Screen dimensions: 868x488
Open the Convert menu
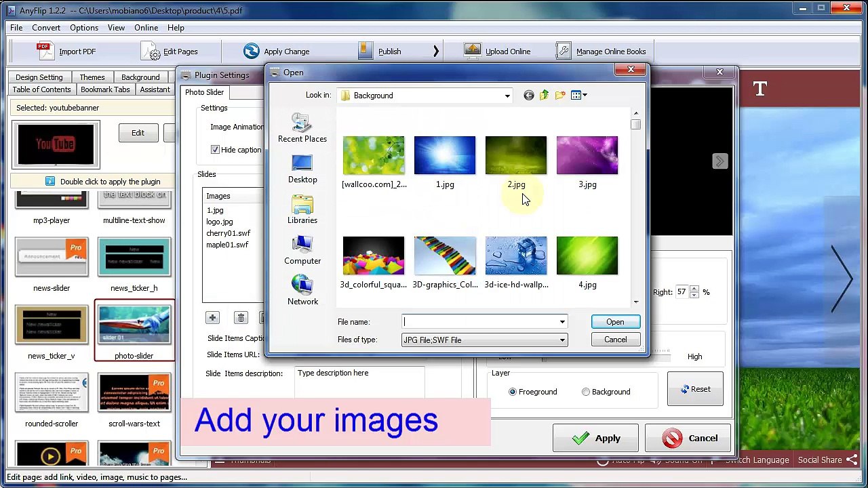pyautogui.click(x=46, y=28)
